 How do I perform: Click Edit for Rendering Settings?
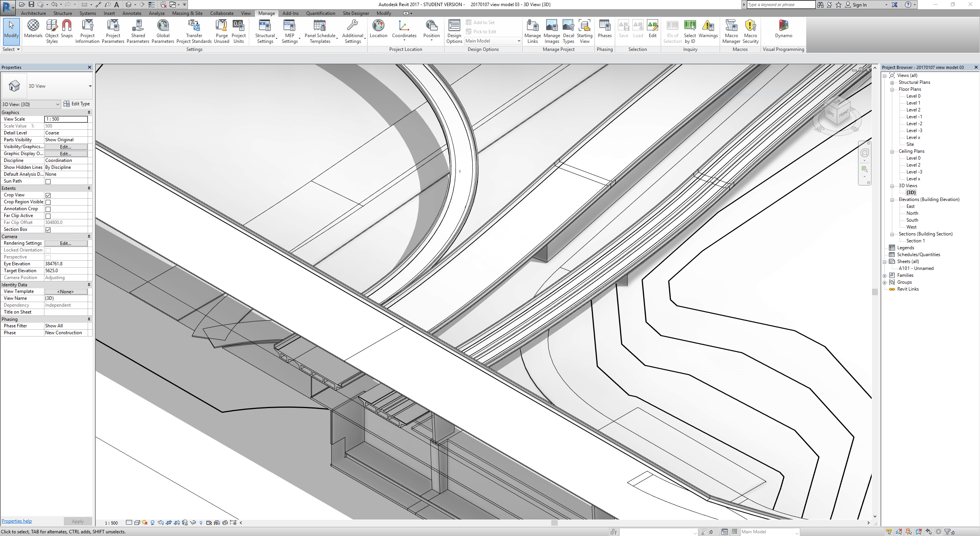click(65, 243)
